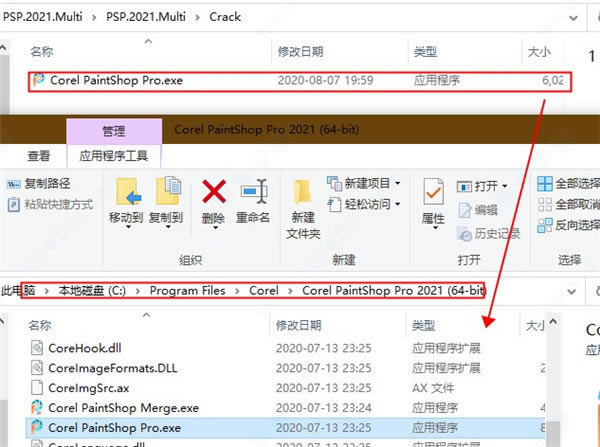Screen dimensions: 600x447
Task: Select CoreImageFormats.DLL file name
Action: pos(112,368)
